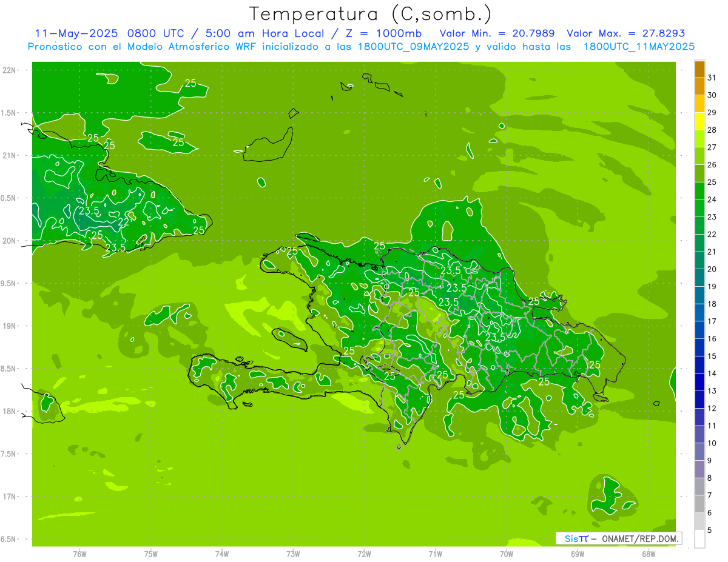Click the '24' color scale label
Screen dimensions: 728x562
(712, 199)
